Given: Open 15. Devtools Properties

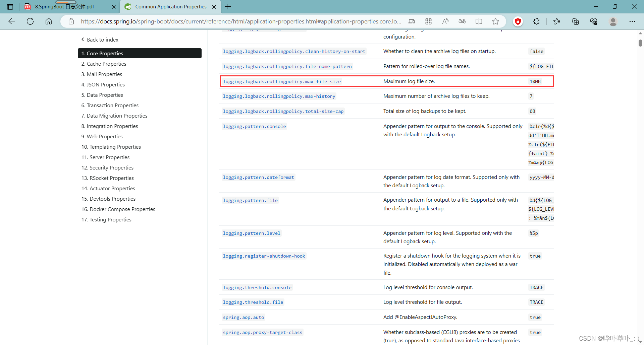Looking at the screenshot, I should point(108,199).
